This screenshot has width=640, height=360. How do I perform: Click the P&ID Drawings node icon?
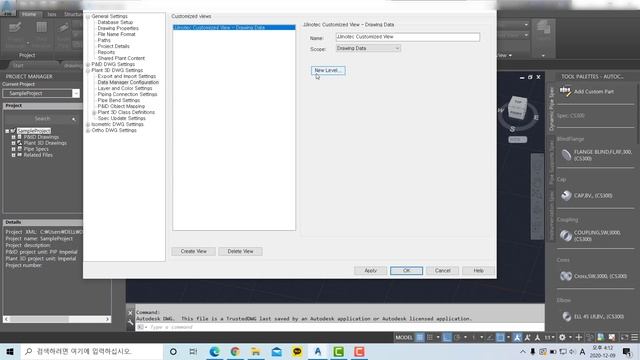pyautogui.click(x=20, y=137)
